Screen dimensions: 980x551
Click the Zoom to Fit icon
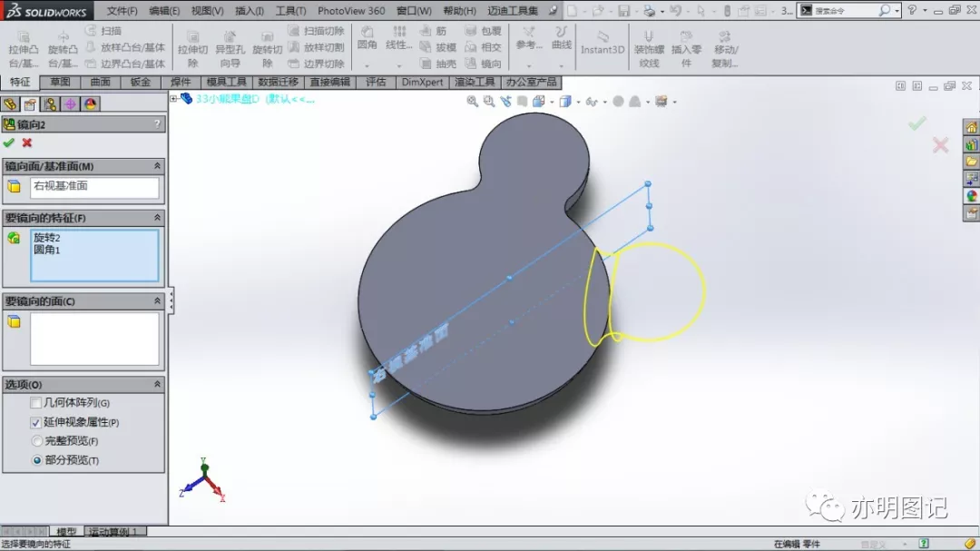[x=473, y=102]
